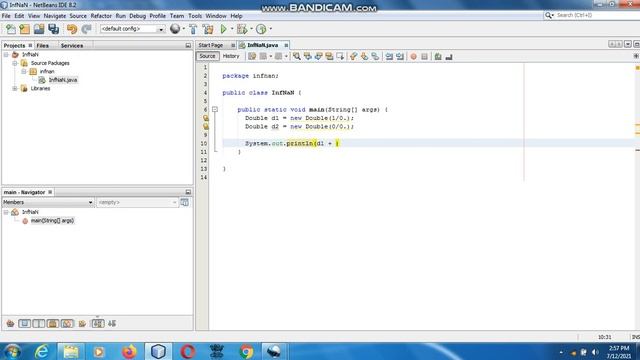Select the Source view button
This screenshot has height=360, width=640.
(207, 56)
